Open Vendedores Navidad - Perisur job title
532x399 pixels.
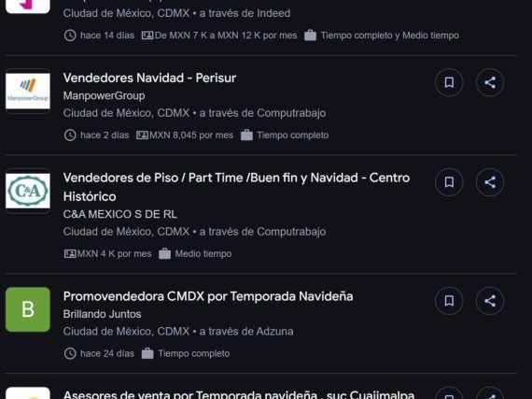click(x=149, y=78)
